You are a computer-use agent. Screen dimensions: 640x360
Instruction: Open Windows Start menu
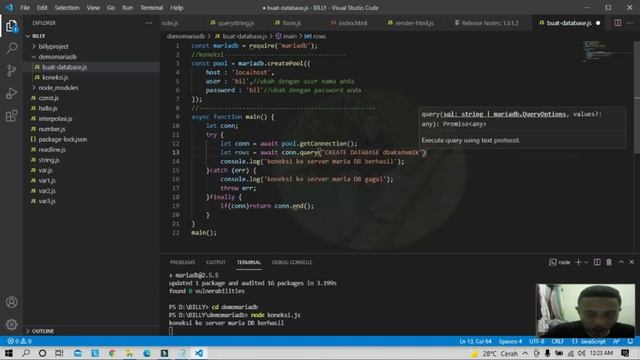coord(9,353)
